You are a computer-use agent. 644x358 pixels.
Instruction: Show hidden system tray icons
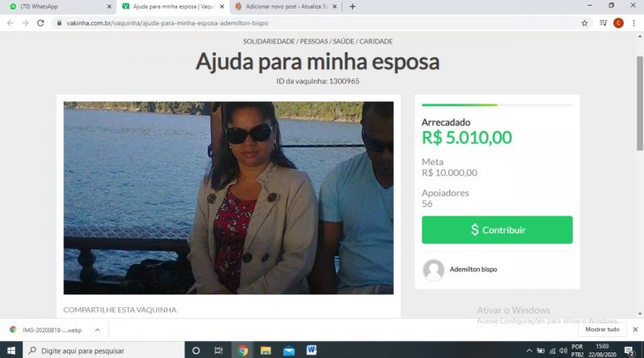point(529,351)
